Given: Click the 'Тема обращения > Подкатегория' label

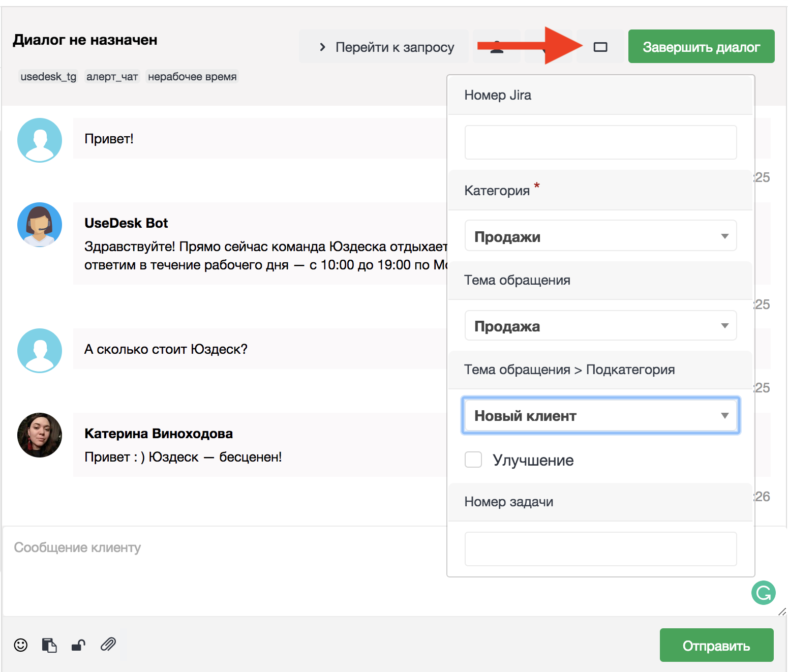Looking at the screenshot, I should click(569, 370).
